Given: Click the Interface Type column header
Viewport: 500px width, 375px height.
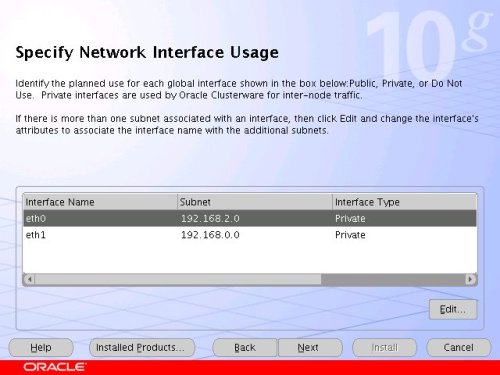Looking at the screenshot, I should (404, 202).
